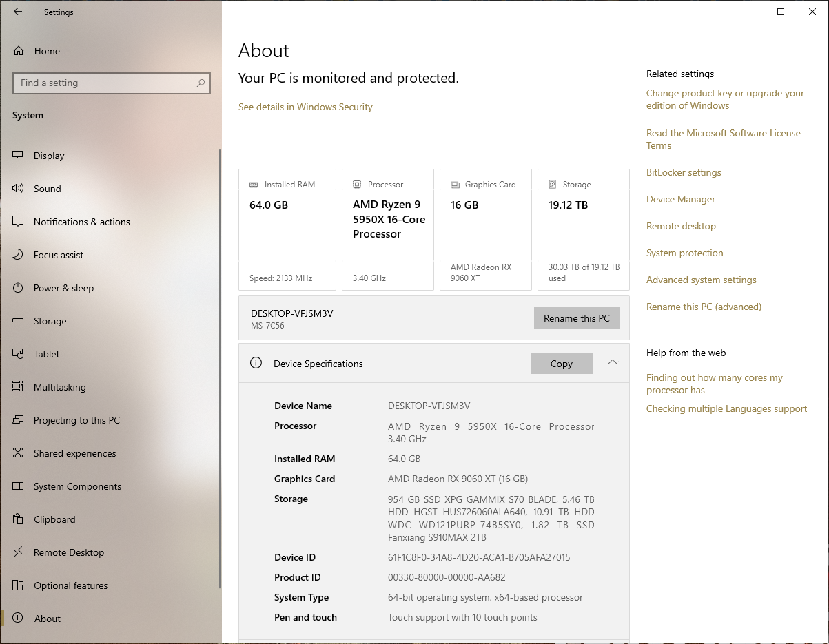Open the BitLocker settings link
829x644 pixels.
point(684,172)
